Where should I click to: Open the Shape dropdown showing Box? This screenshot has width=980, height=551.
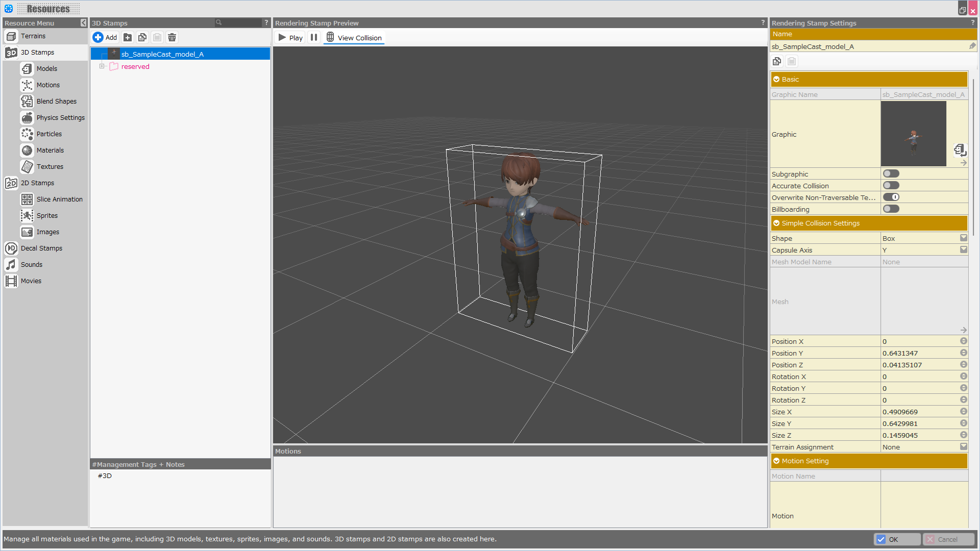[x=963, y=238]
